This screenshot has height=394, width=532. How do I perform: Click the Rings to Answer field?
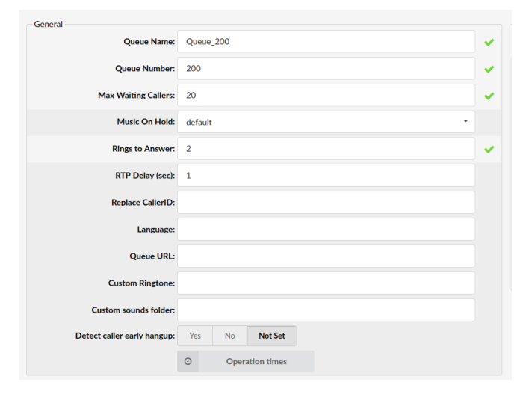(326, 149)
